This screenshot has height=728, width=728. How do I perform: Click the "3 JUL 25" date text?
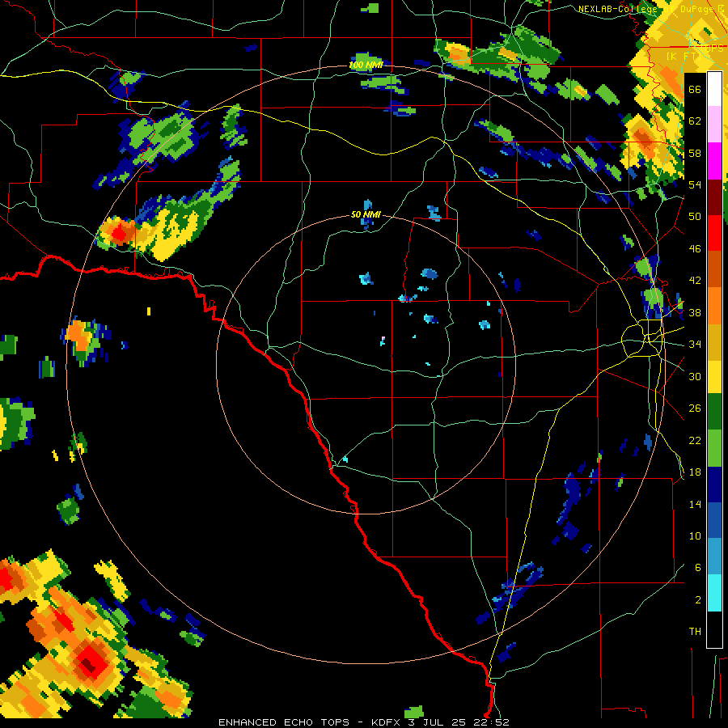[437, 722]
